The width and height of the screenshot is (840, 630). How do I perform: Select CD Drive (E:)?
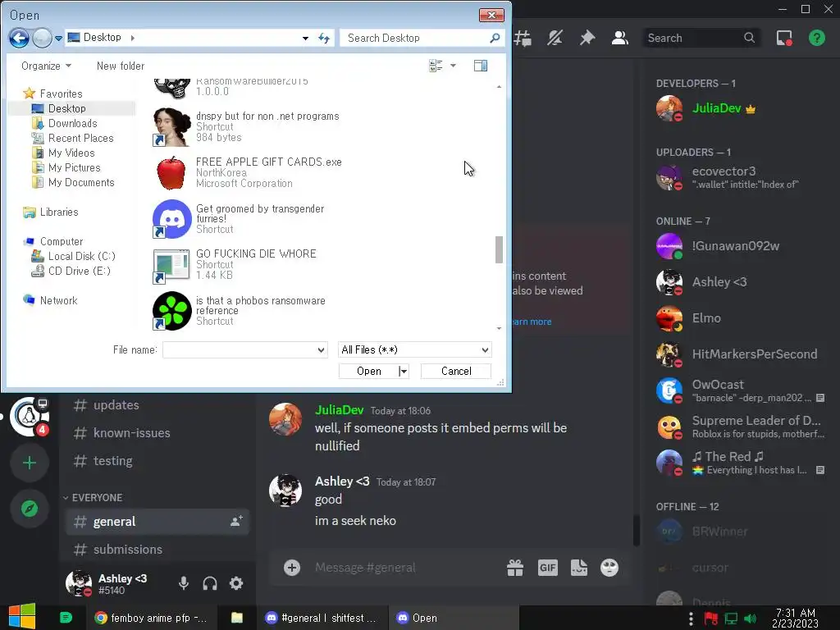(x=79, y=271)
